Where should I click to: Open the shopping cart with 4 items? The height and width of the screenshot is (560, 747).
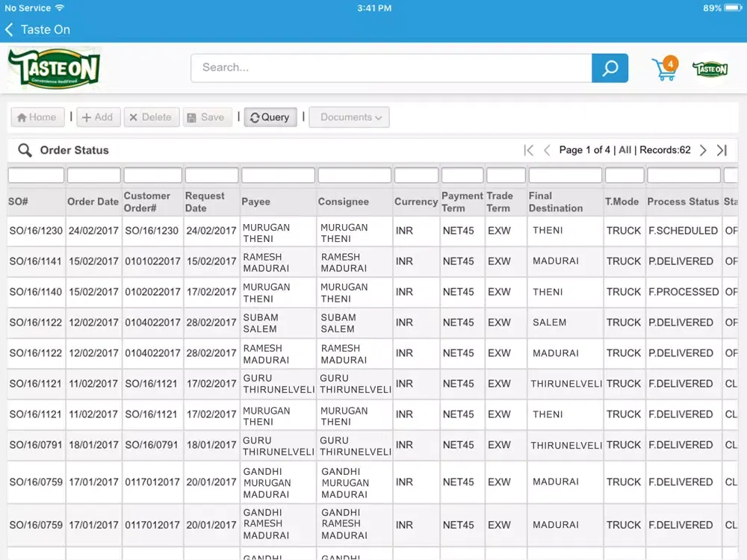click(x=665, y=69)
